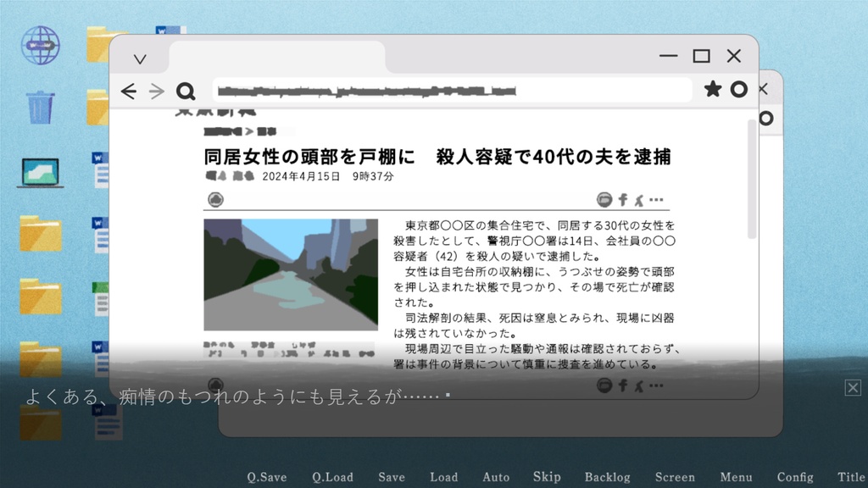Open the circular account icon next to the star
Screen dimensions: 868x488
click(738, 88)
